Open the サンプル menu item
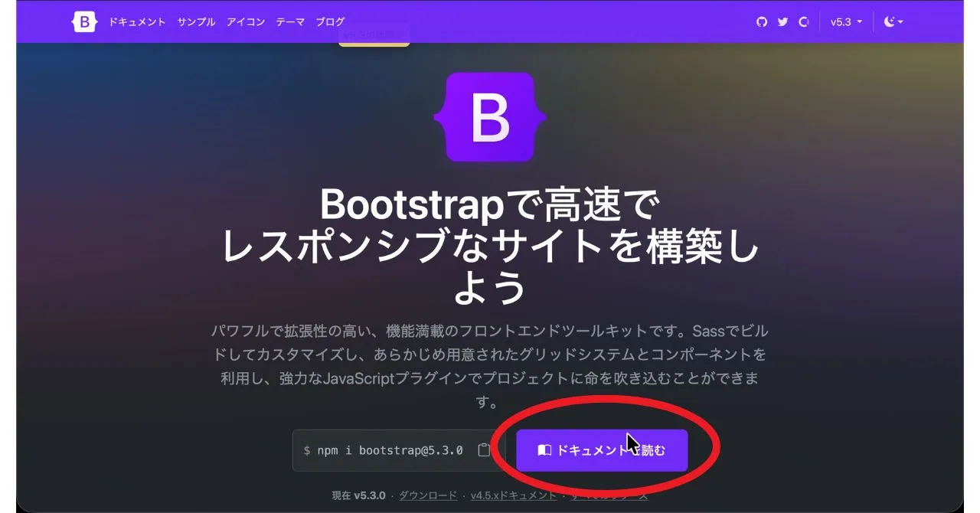Viewport: 980px width, 513px height. pyautogui.click(x=195, y=21)
